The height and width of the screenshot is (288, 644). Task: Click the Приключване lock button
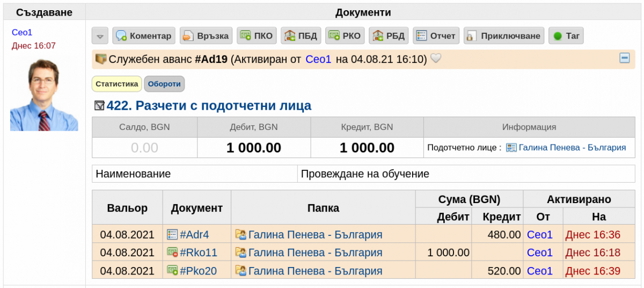tap(504, 36)
